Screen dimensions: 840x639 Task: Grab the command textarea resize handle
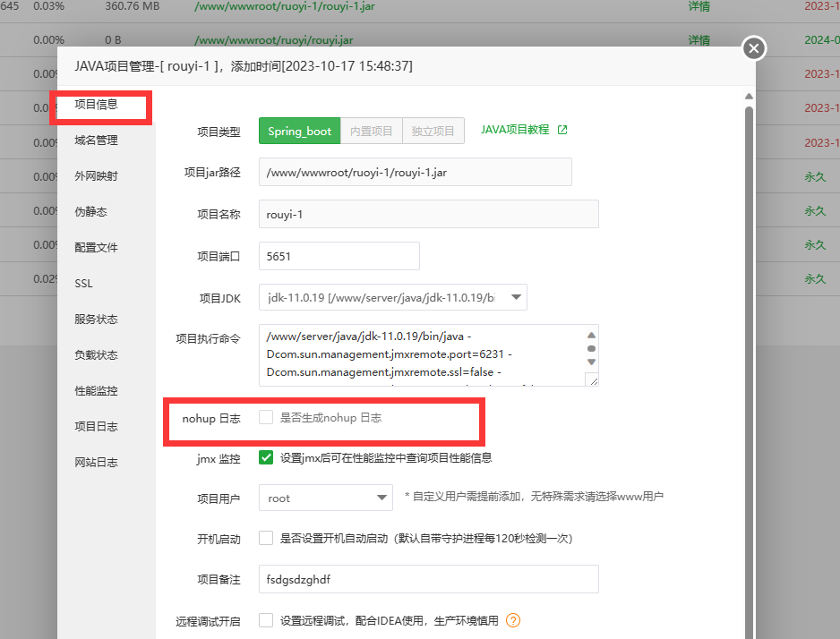click(x=594, y=380)
